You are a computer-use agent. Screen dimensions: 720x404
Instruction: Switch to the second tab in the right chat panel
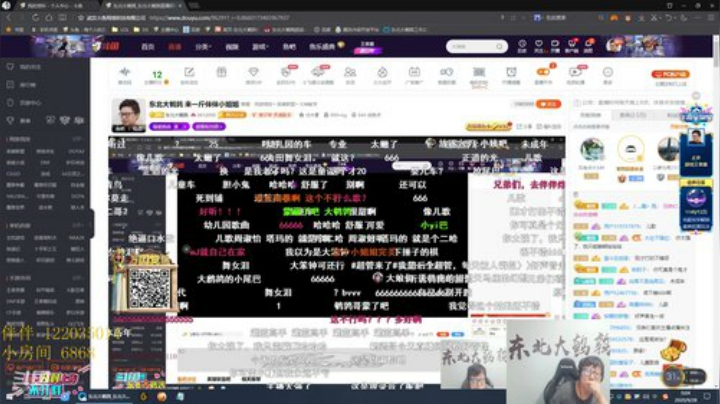click(x=633, y=115)
